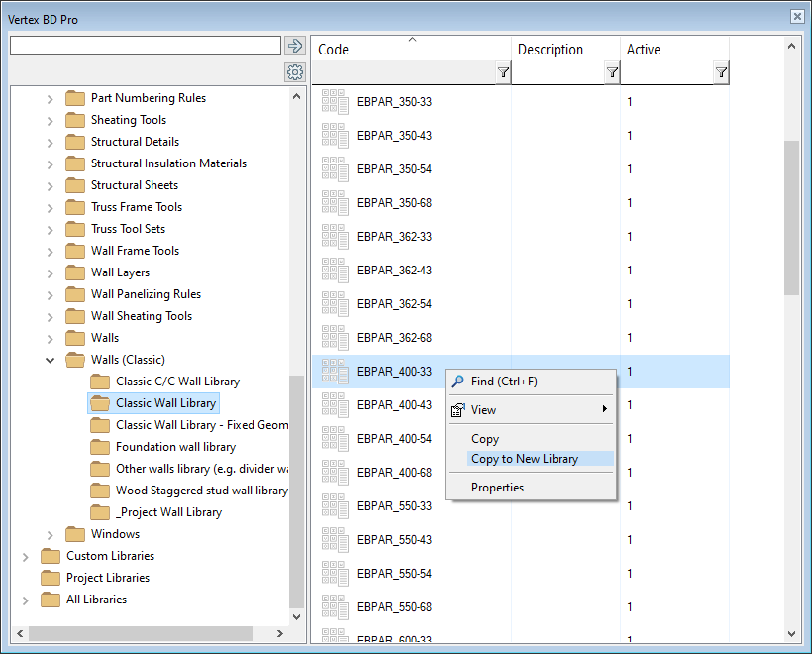Expand the Truss Frame Tools folder

(51, 207)
